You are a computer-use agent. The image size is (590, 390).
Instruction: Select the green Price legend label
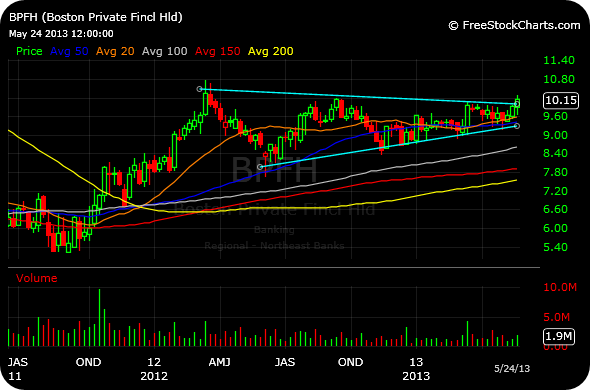pos(29,51)
